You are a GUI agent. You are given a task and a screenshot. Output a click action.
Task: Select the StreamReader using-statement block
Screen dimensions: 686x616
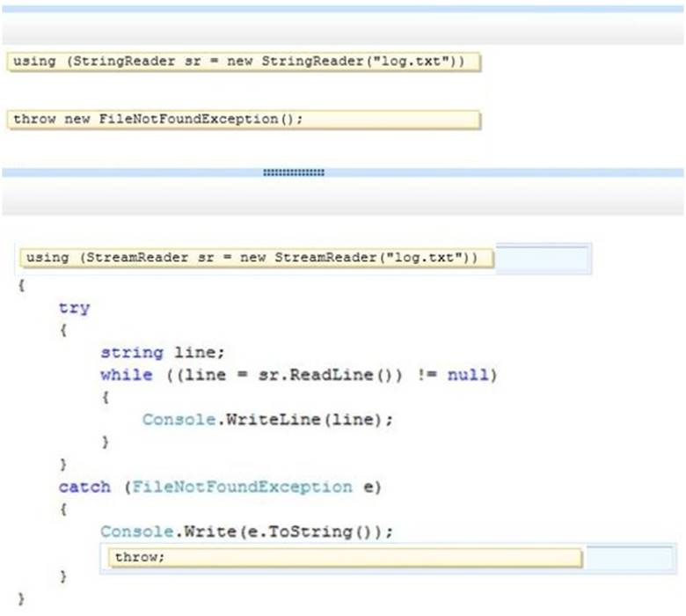255,258
